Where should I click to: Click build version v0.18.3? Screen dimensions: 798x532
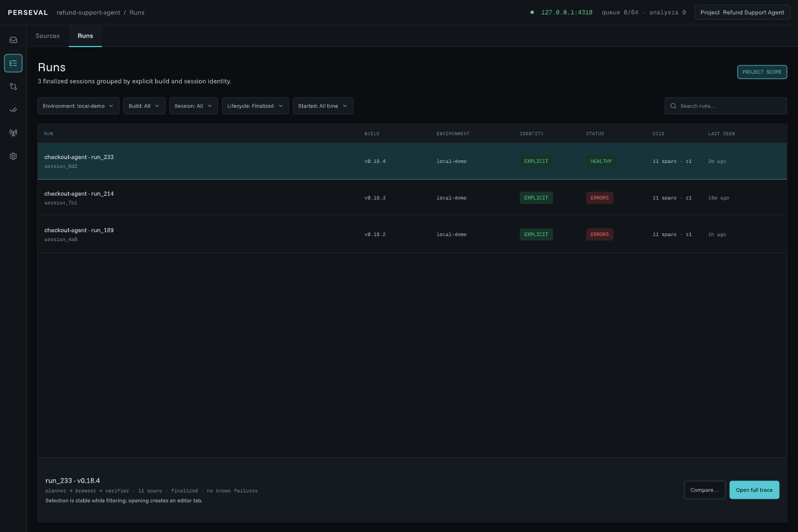pyautogui.click(x=375, y=198)
